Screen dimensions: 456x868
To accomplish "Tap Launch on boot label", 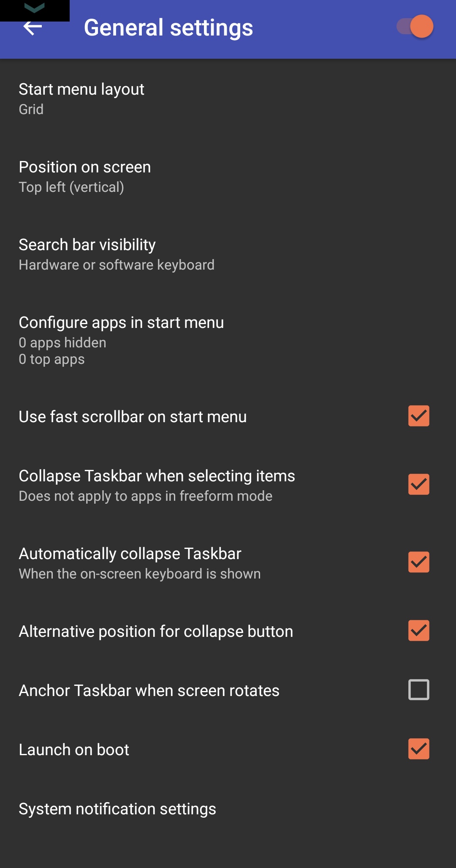I will (74, 750).
